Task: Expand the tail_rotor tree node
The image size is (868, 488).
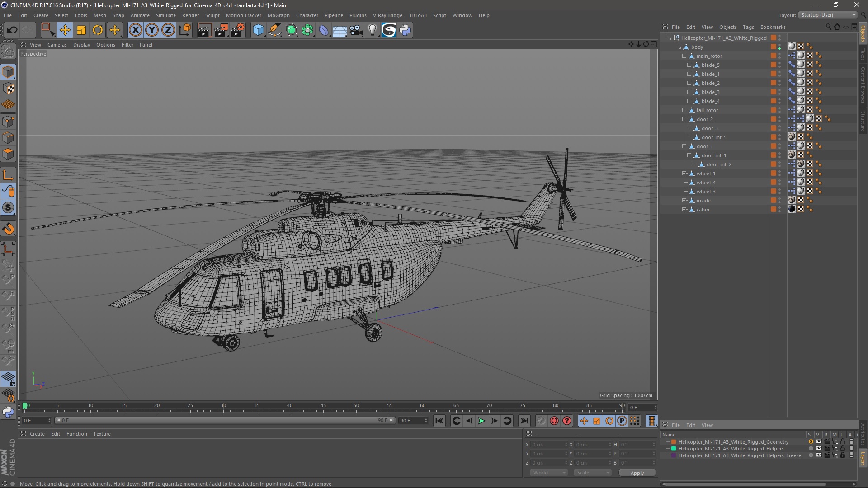Action: coord(684,110)
